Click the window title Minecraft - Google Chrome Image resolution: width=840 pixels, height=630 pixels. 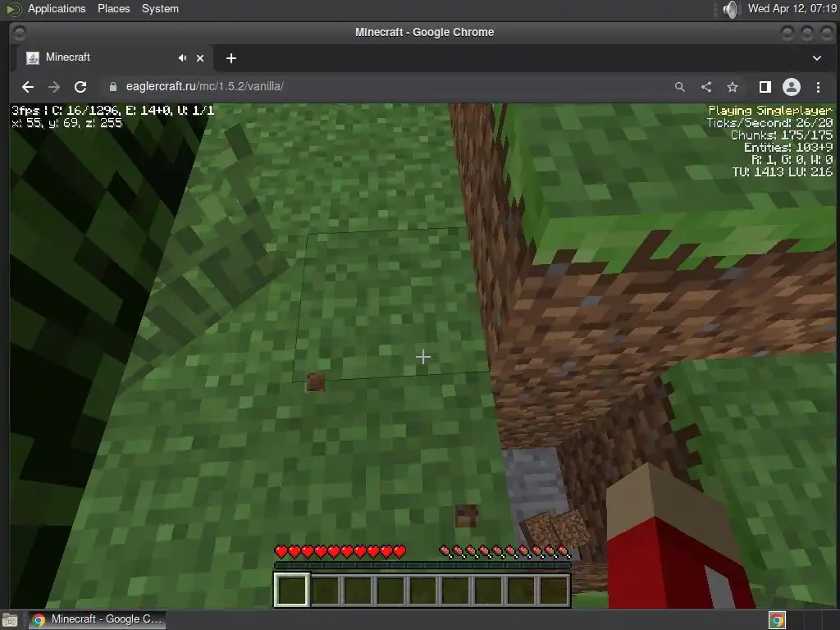click(x=424, y=32)
